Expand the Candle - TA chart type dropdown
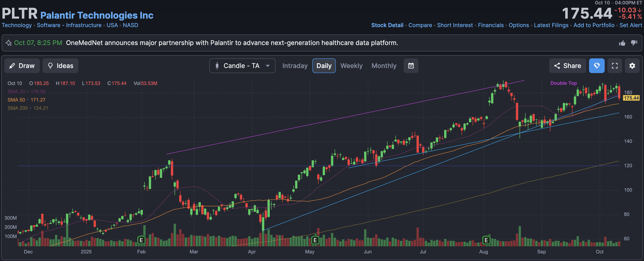644x261 pixels. pos(242,66)
